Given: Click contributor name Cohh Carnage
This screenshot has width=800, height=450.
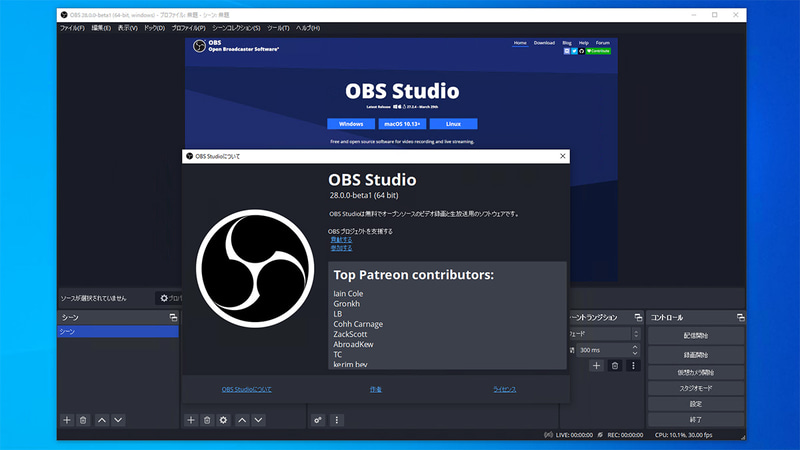Looking at the screenshot, I should click(x=358, y=324).
